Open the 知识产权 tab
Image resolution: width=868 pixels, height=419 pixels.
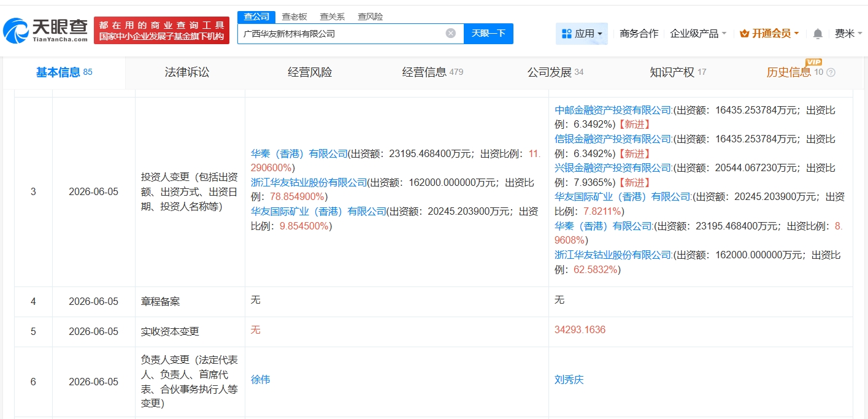[x=678, y=72]
